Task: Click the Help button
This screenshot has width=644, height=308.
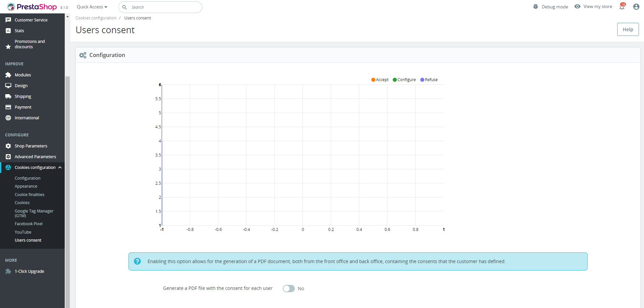Action: (628, 29)
